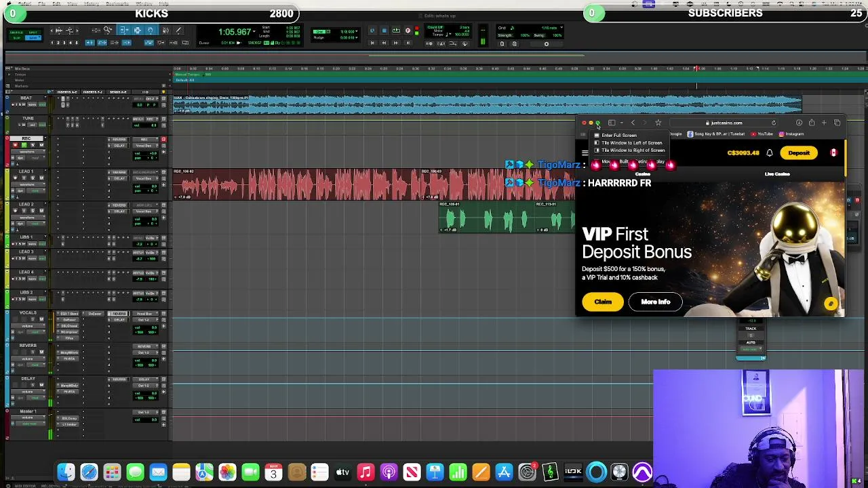Arm record on LEAD 2 track
The image size is (868, 488).
coord(15,211)
